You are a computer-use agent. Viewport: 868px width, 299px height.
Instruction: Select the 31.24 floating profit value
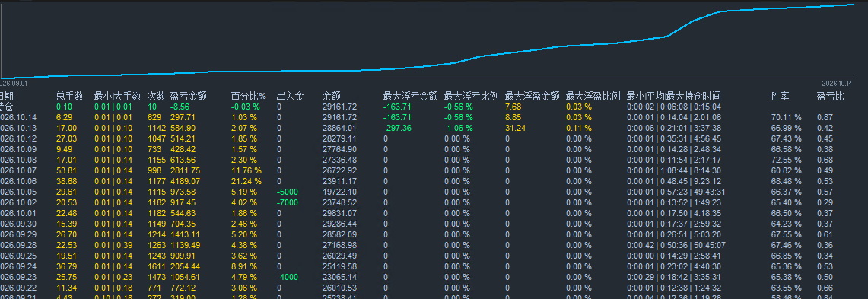point(515,128)
